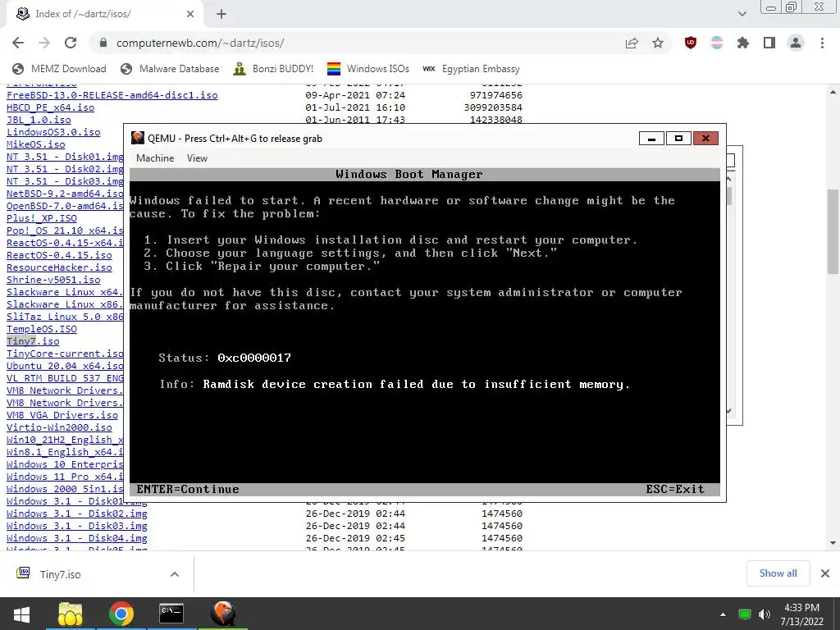Open the QEMU View menu
Screen dimensions: 840x630
pyautogui.click(x=197, y=158)
